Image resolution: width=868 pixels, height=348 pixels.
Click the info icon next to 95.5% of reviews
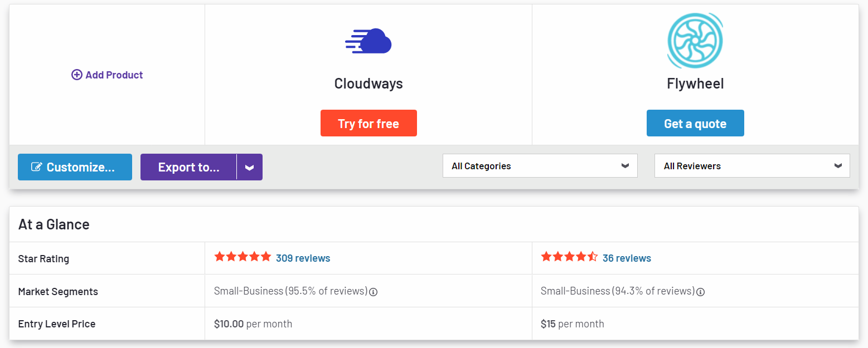point(374,292)
